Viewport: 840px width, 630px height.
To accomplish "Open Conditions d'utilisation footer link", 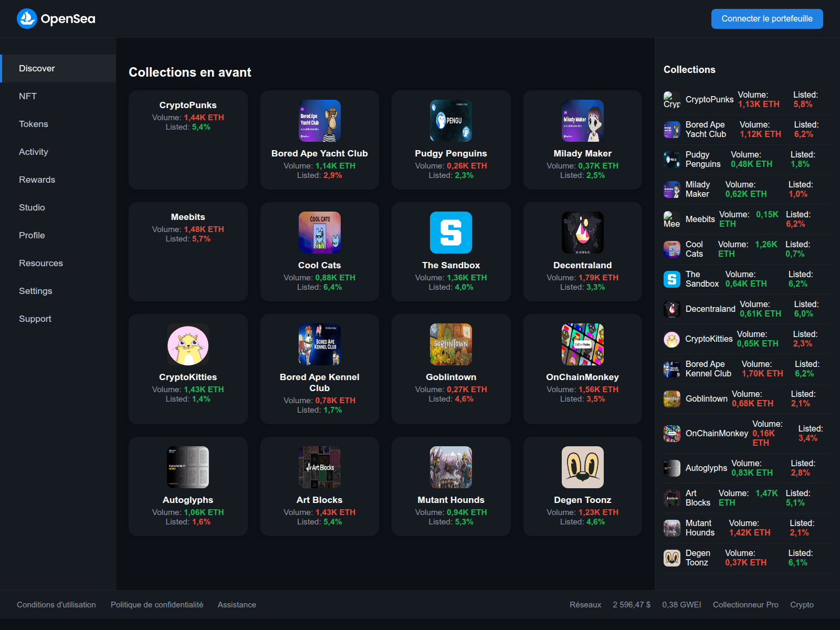I will click(56, 605).
